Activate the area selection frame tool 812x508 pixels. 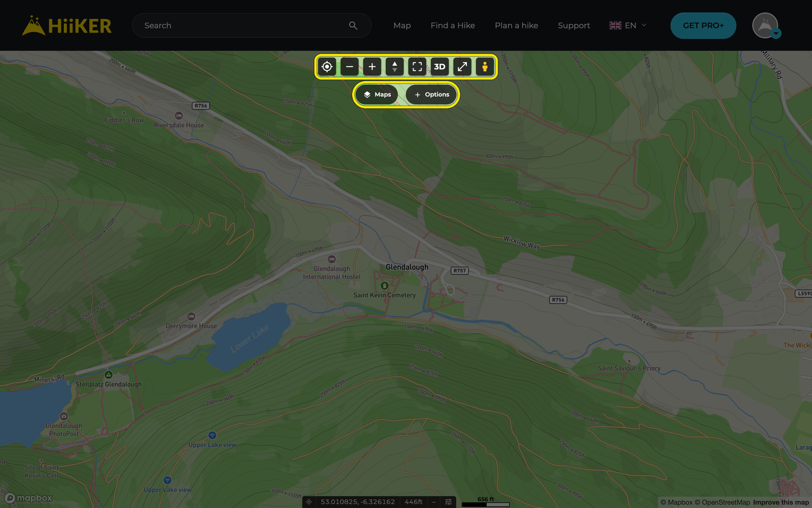(x=417, y=67)
